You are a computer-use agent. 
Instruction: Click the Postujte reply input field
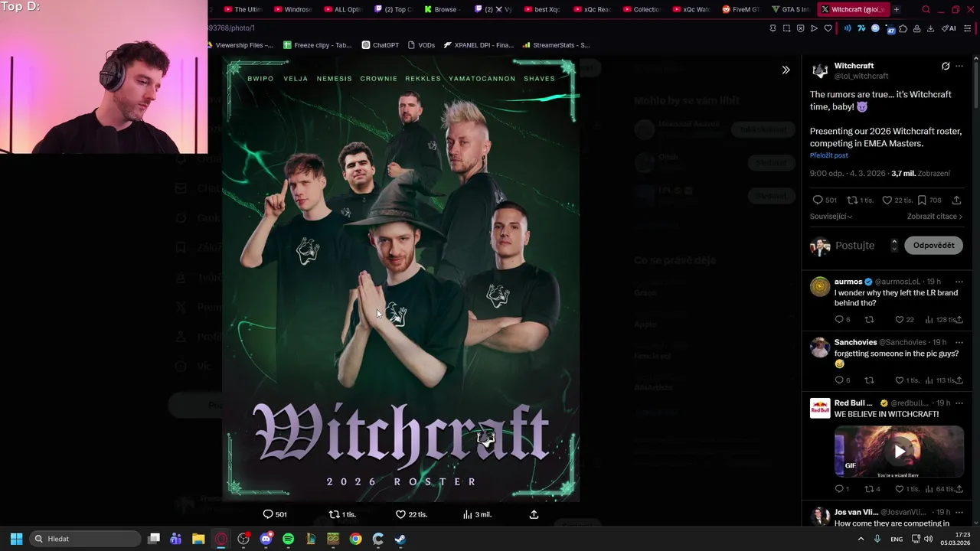pyautogui.click(x=854, y=246)
